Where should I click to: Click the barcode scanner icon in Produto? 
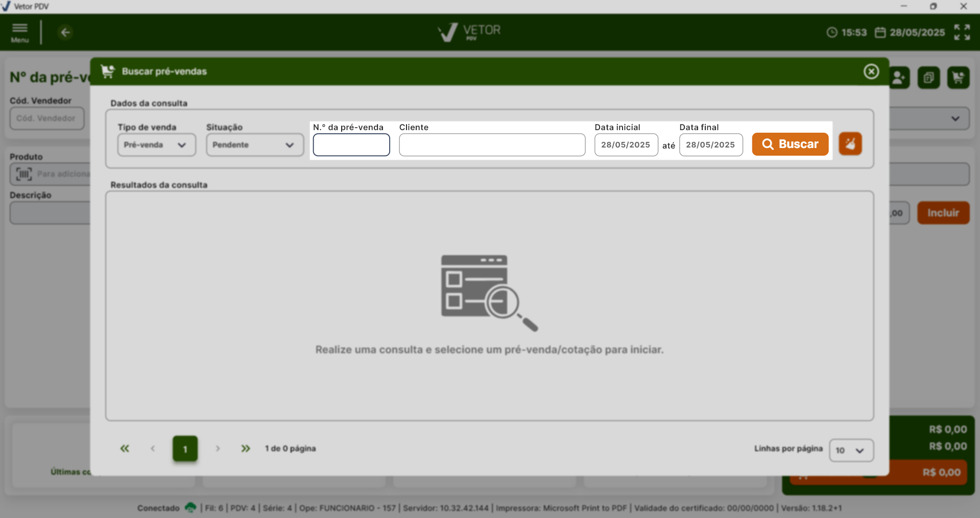(x=23, y=174)
